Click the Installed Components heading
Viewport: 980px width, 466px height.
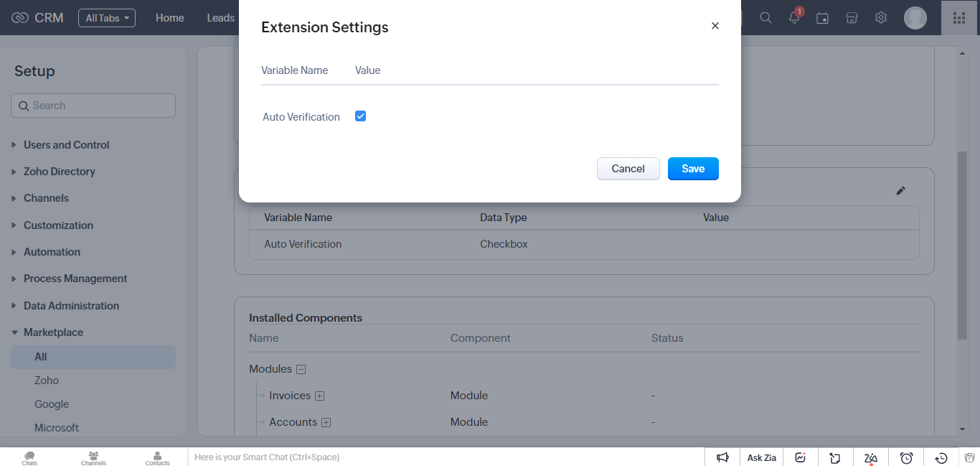(x=306, y=318)
